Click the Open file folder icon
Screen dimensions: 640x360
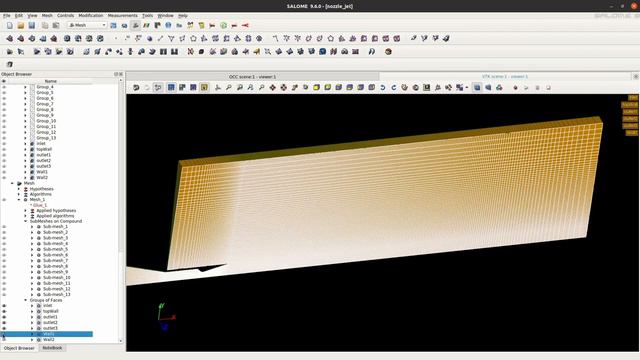point(20,25)
